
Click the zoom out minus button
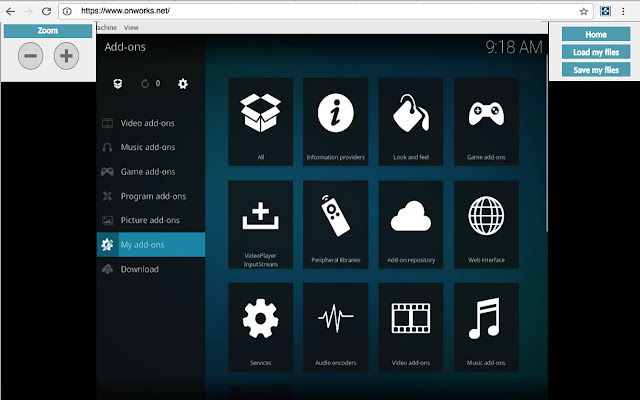[x=30, y=57]
